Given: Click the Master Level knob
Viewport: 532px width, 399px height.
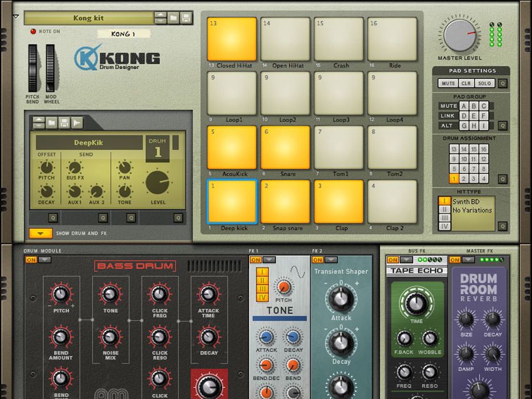Looking at the screenshot, I should (460, 36).
